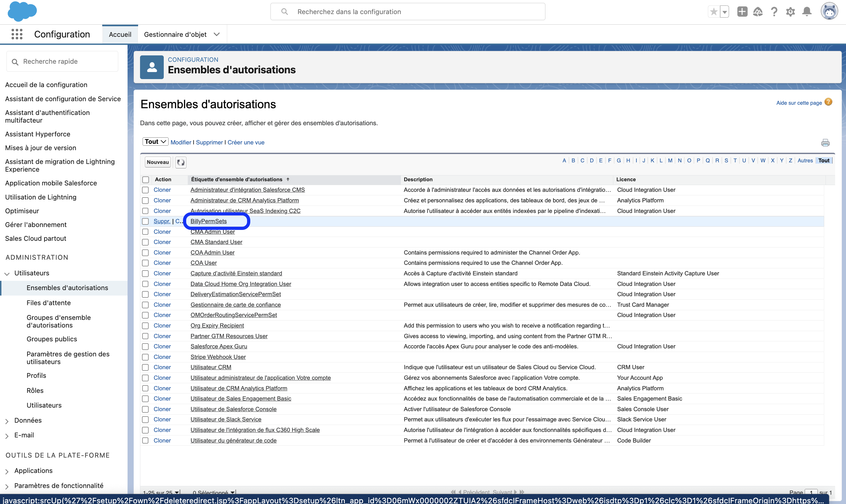
Task: Open the 1-25 sur 25 records dropdown
Action: [161, 492]
